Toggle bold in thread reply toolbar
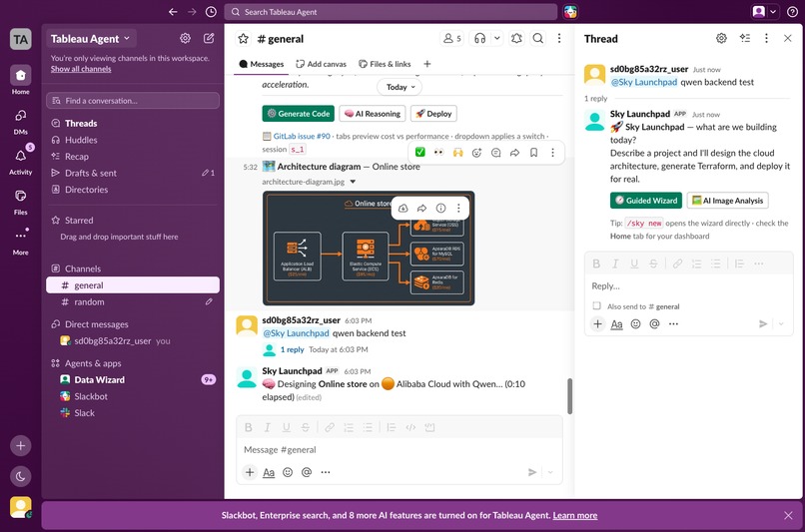The image size is (805, 532). (x=596, y=264)
